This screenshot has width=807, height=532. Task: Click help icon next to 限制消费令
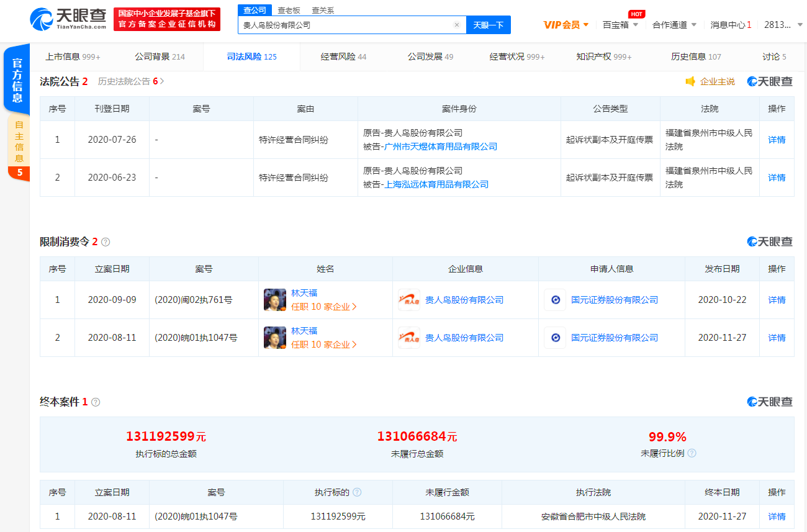(106, 242)
